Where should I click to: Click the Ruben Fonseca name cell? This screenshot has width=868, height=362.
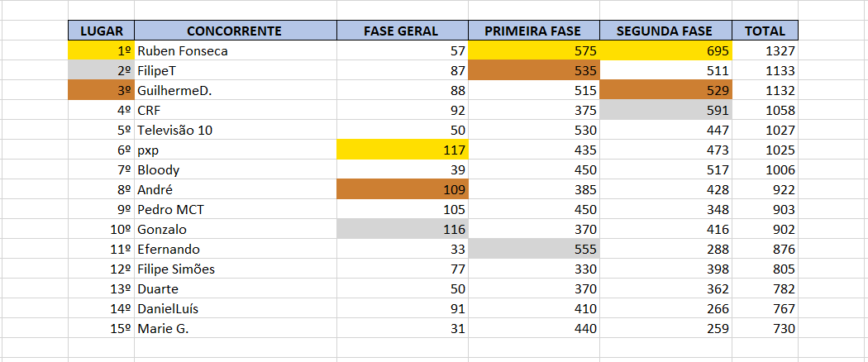coord(236,51)
